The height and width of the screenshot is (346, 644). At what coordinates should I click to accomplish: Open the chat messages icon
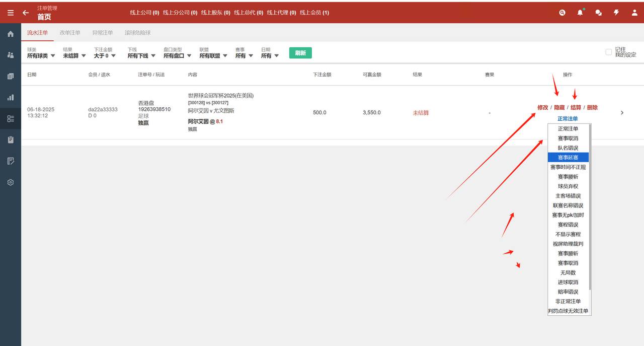(x=598, y=13)
